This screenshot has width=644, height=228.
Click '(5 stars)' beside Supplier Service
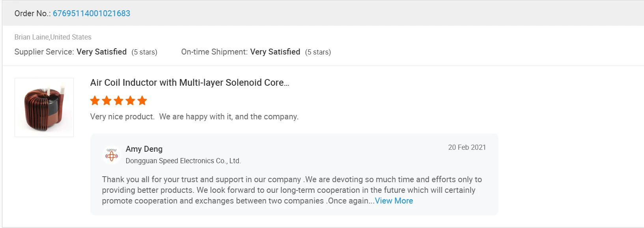point(144,52)
